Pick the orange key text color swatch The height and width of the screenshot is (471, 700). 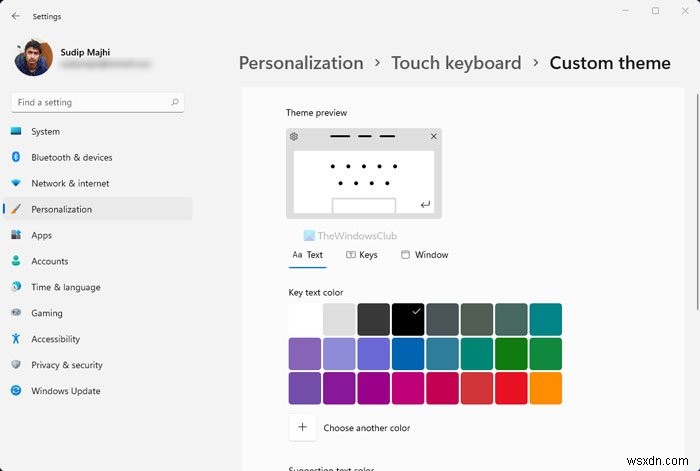pyautogui.click(x=545, y=388)
